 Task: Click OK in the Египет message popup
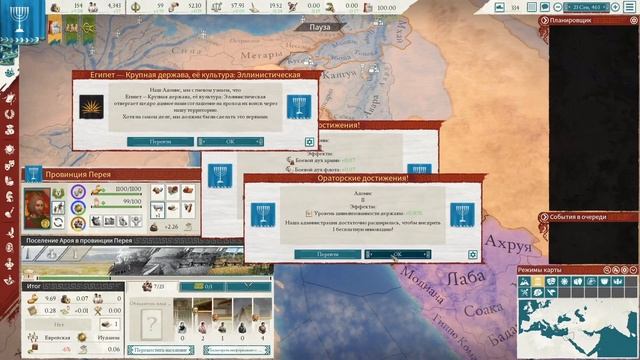click(231, 141)
